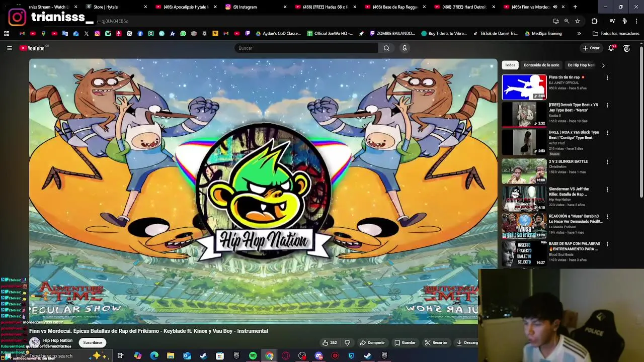
Task: Like the video with thumbs up
Action: (330, 343)
